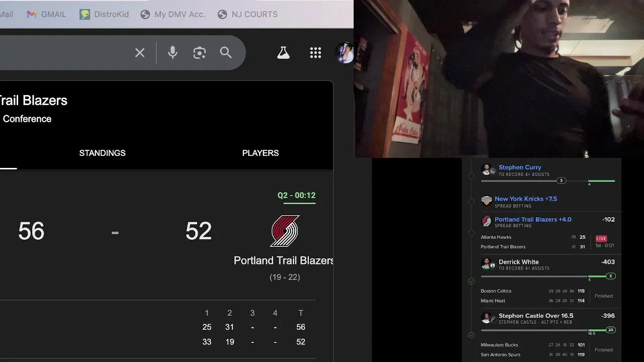Open the NJ COURTS bookmark

pos(248,14)
